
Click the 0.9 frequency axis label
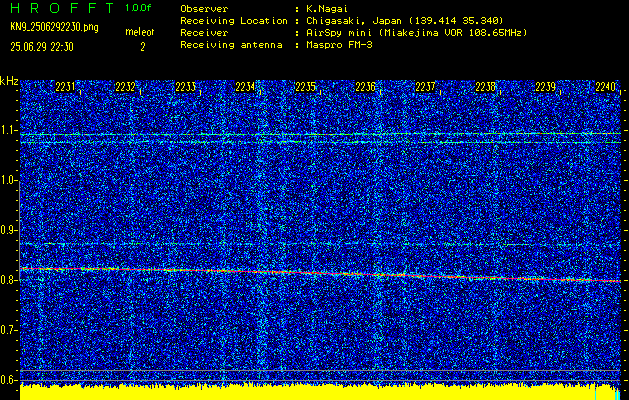click(9, 230)
